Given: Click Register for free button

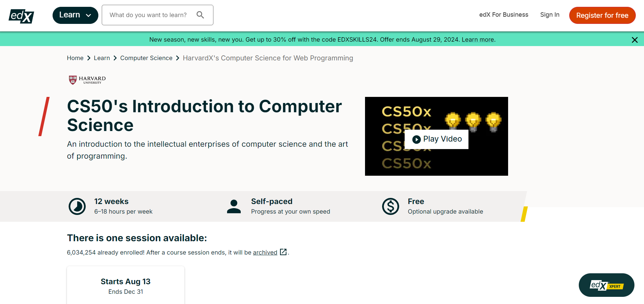Looking at the screenshot, I should [x=602, y=15].
